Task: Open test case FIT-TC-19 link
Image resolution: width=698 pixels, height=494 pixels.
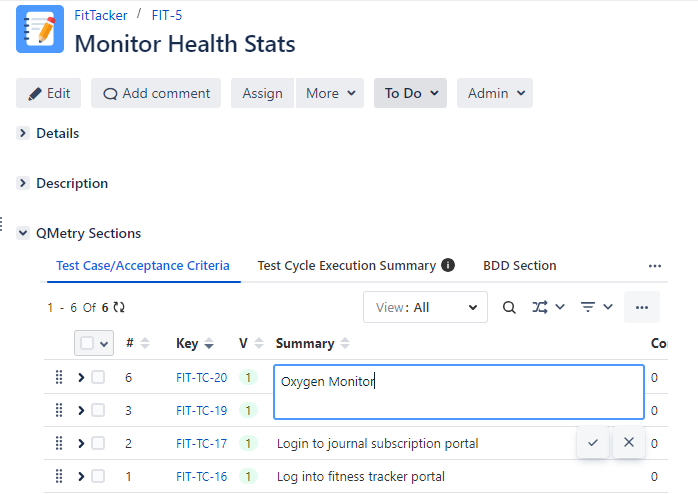Action: click(x=202, y=410)
